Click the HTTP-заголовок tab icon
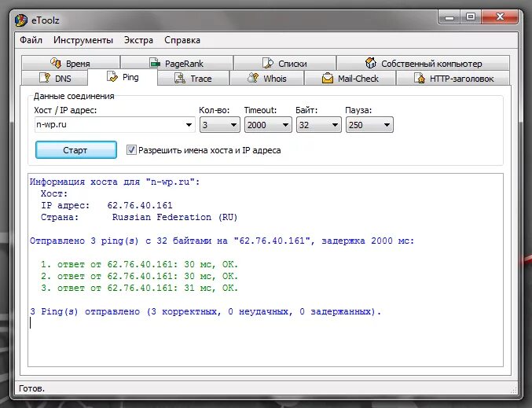532x408 pixels. click(420, 78)
